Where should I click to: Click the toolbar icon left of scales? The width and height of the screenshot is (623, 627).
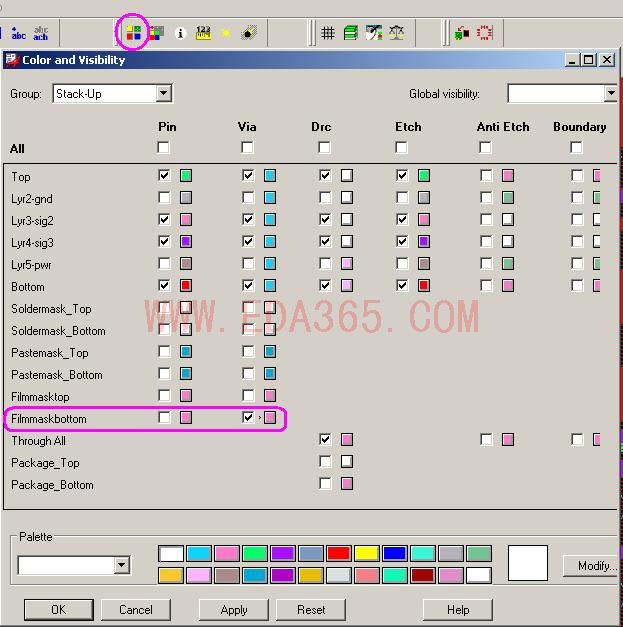[374, 33]
